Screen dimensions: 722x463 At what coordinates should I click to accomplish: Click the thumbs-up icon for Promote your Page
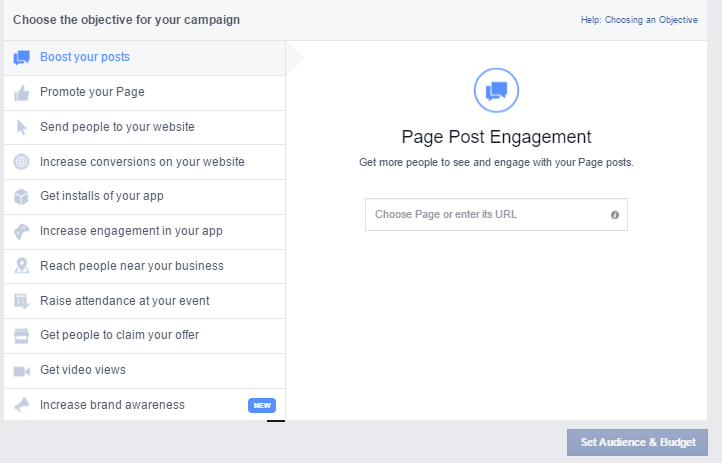(x=21, y=93)
